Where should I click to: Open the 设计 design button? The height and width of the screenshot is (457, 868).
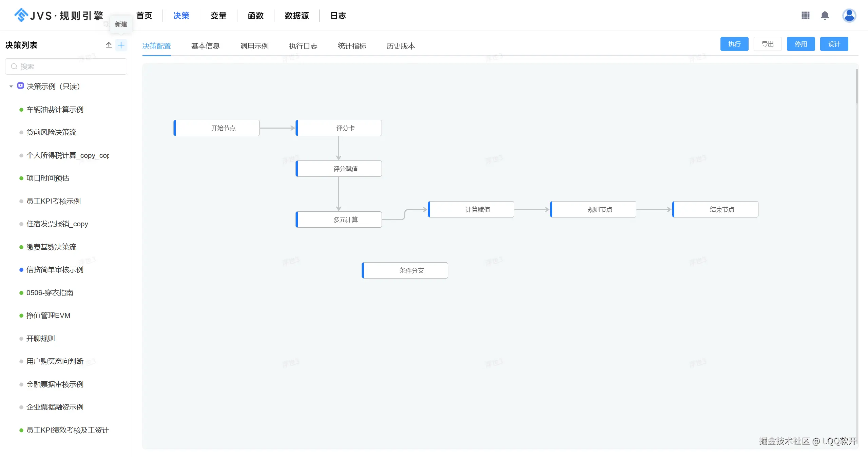[x=834, y=44]
